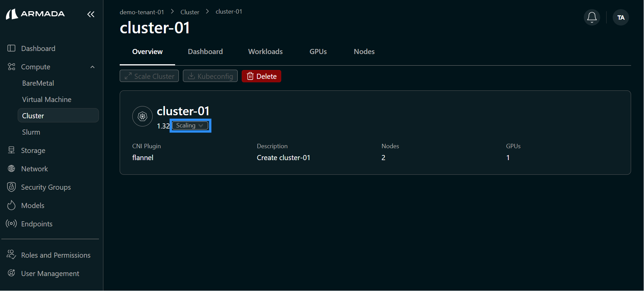Open BareMetal in the sidebar

pos(38,83)
